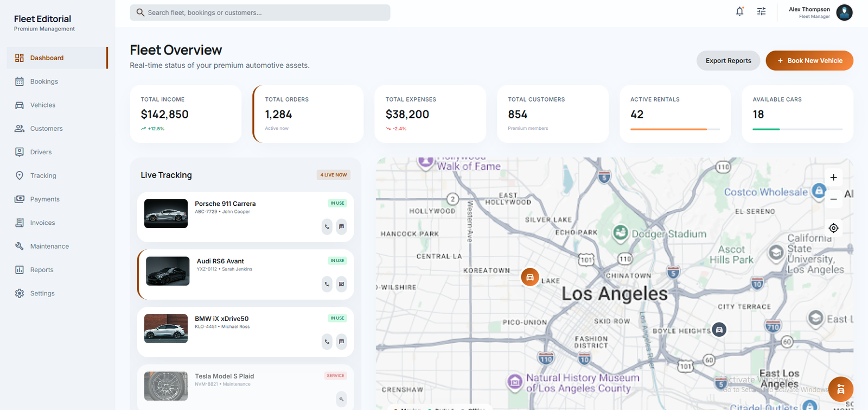Click the Customers people icon

point(20,129)
